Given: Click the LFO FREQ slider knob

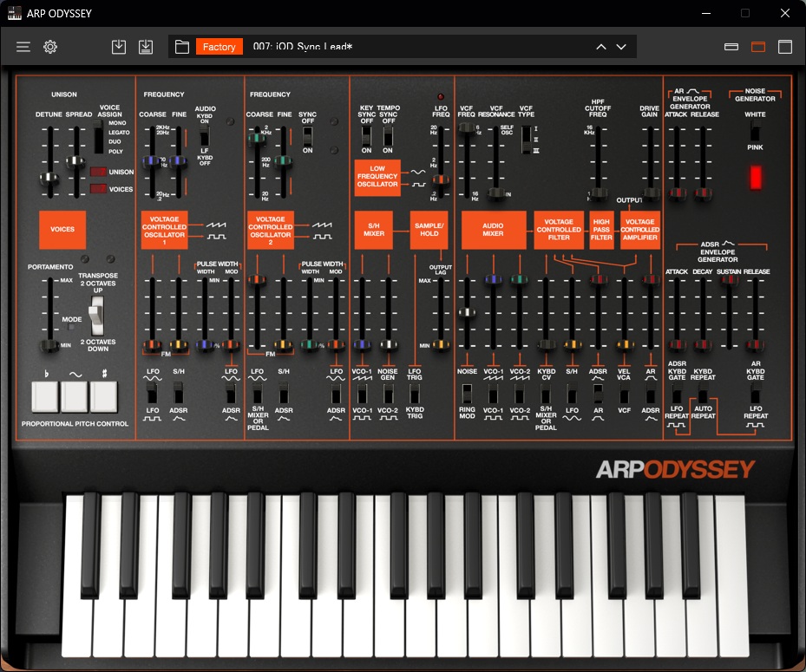Looking at the screenshot, I should tap(441, 179).
